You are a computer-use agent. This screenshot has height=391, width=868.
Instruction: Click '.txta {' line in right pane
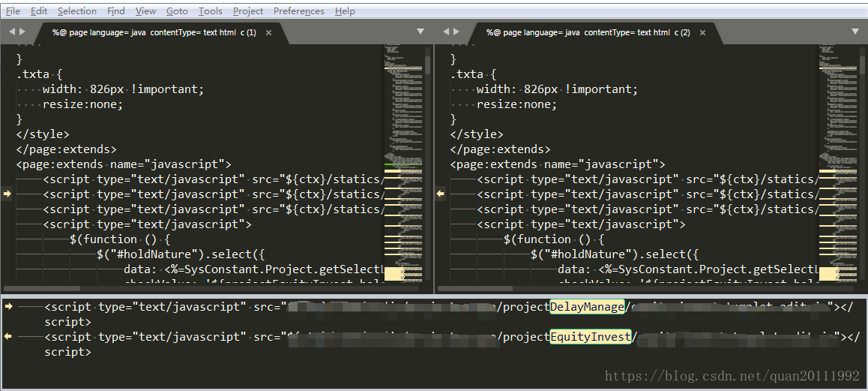click(x=473, y=74)
